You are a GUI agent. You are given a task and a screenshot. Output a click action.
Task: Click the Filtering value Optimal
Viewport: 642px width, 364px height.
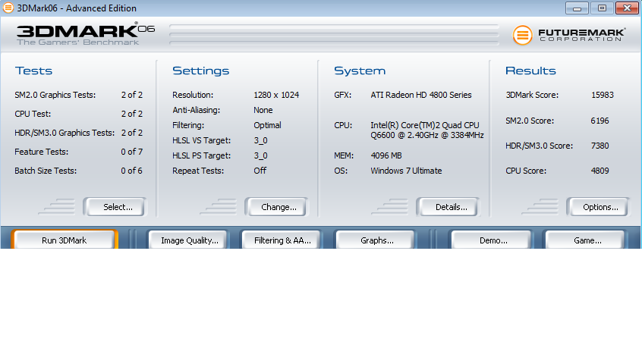(267, 125)
